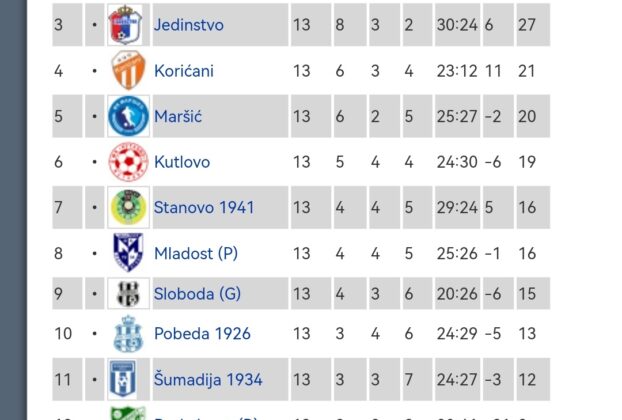622x420 pixels.
Task: Click the Sloboda (G) club crest
Action: click(128, 295)
